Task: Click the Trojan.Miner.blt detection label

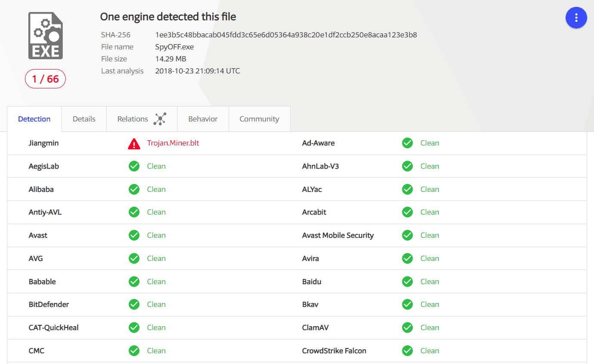Action: 173,143
